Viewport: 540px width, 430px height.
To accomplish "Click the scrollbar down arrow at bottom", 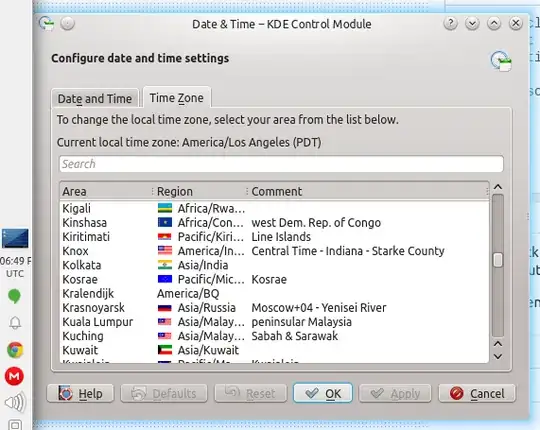I will click(498, 356).
